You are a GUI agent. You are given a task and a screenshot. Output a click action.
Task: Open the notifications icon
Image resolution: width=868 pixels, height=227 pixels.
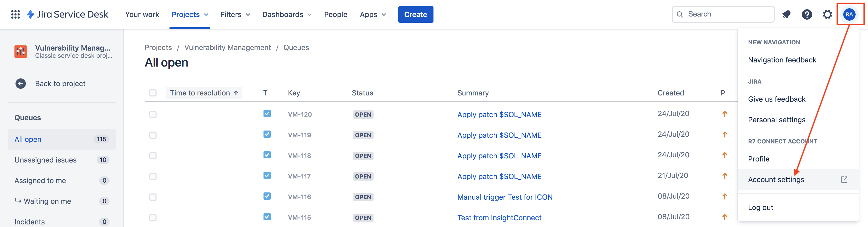pos(786,14)
